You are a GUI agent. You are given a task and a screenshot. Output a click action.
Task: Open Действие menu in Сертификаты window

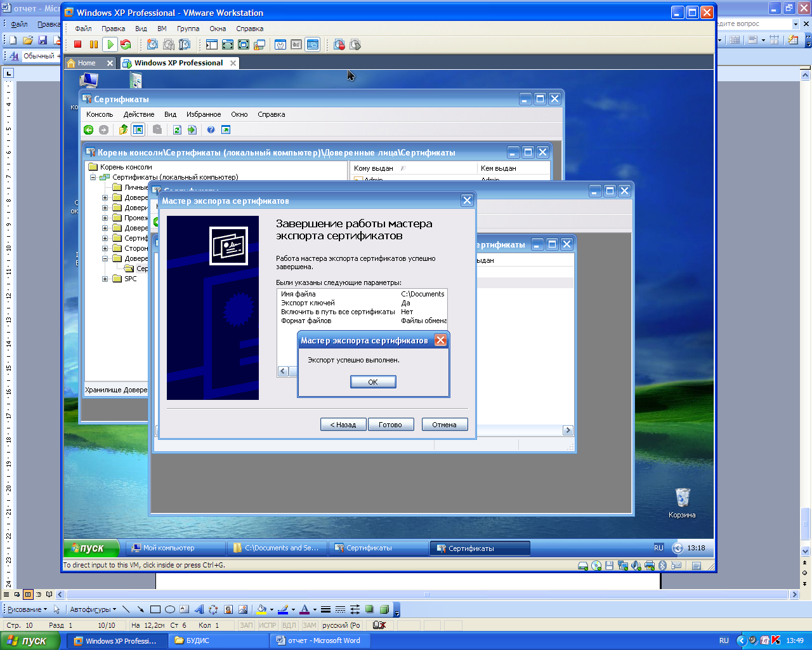(139, 114)
